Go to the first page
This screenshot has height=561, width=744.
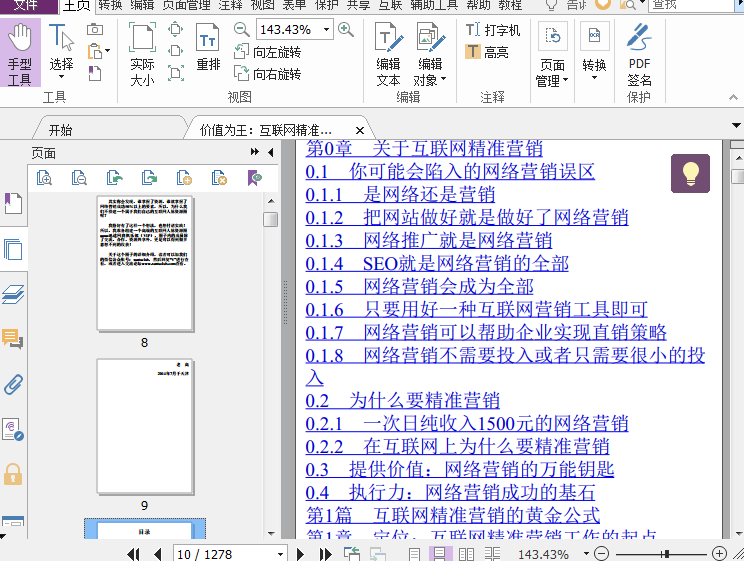[134, 554]
